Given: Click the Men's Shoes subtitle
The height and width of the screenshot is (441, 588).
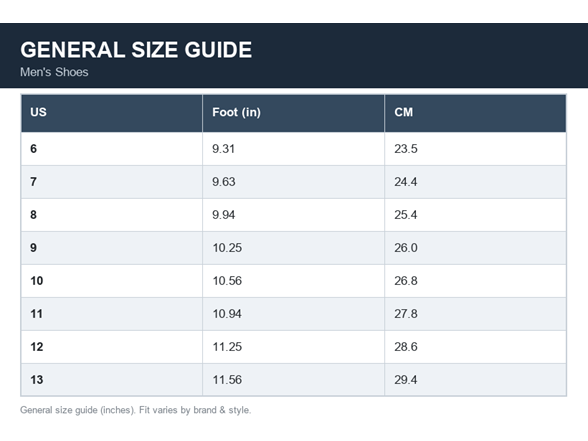Looking at the screenshot, I should [x=54, y=72].
